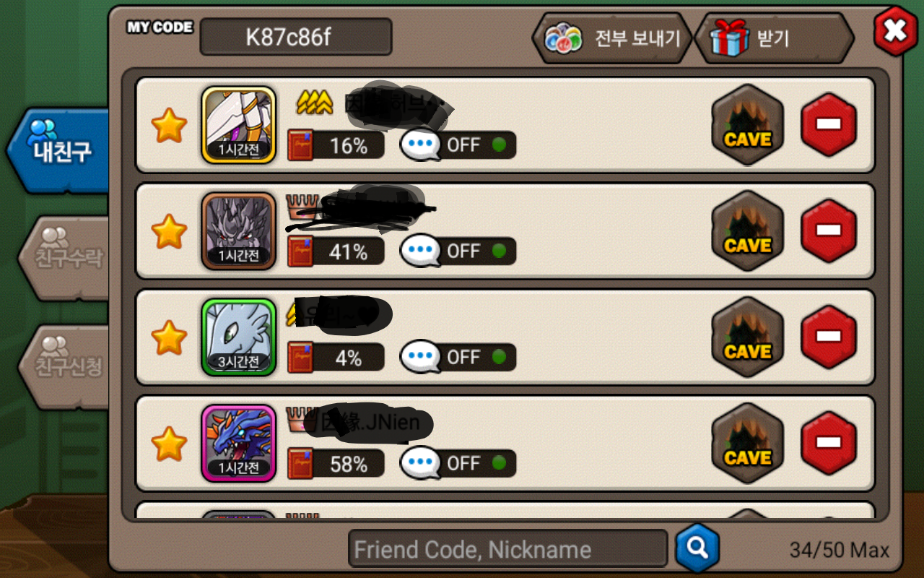Delete JNien using the red minus icon

pos(829,444)
